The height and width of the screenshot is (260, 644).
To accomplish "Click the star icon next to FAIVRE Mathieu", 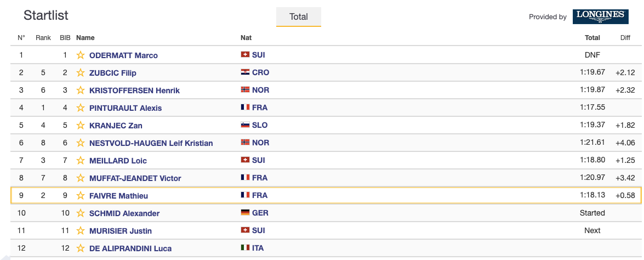I will pyautogui.click(x=81, y=195).
